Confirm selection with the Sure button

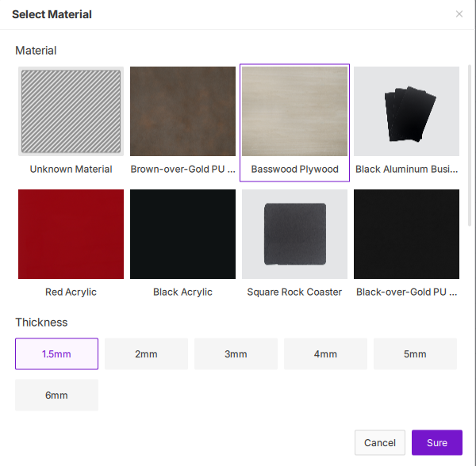(x=436, y=443)
